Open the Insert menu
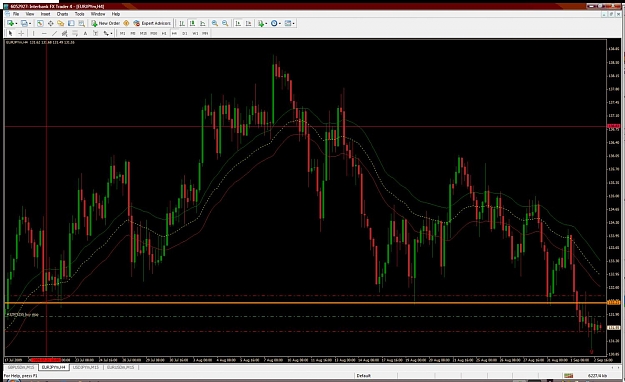The height and width of the screenshot is (382, 625). coord(45,14)
